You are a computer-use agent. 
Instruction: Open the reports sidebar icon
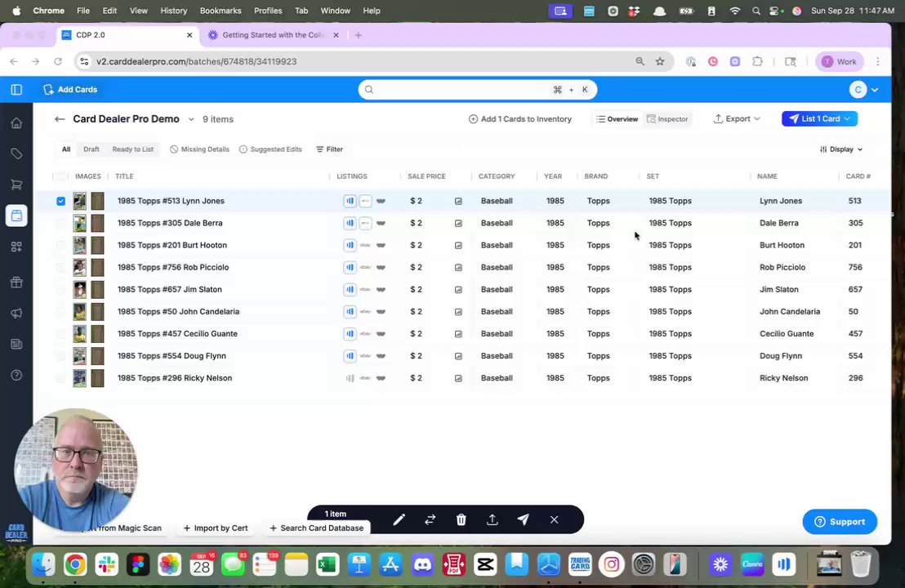pos(16,344)
